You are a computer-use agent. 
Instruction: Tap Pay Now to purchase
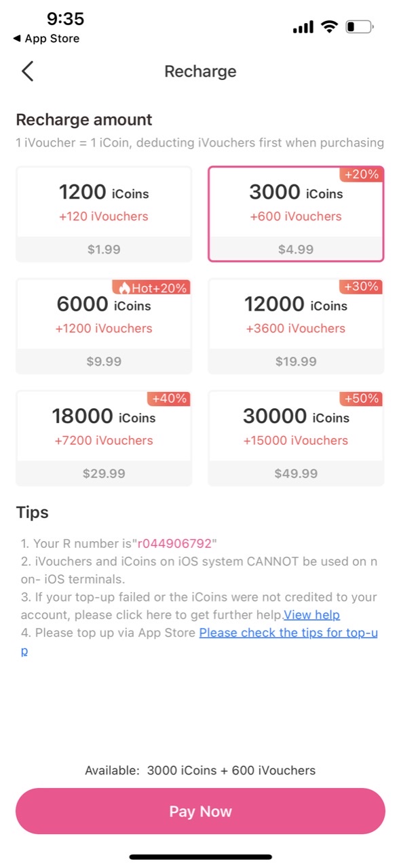tap(200, 811)
